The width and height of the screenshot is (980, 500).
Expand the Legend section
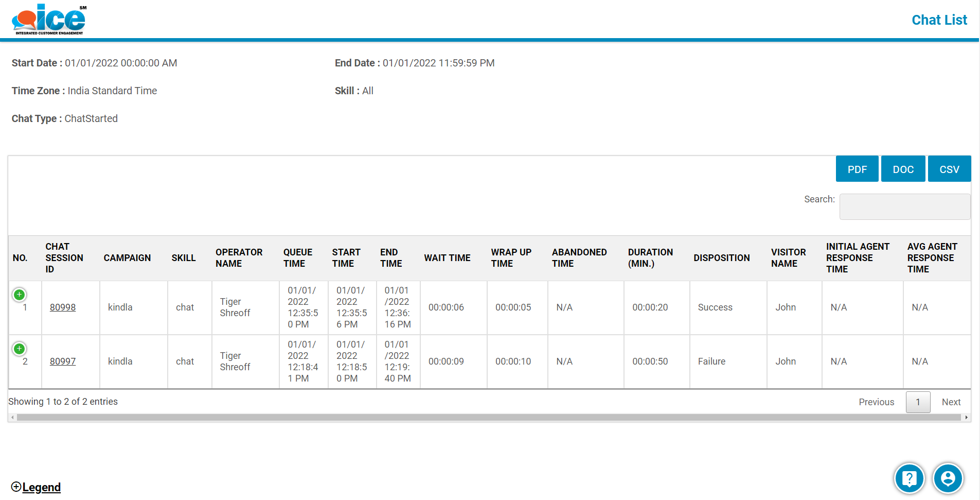(x=36, y=487)
